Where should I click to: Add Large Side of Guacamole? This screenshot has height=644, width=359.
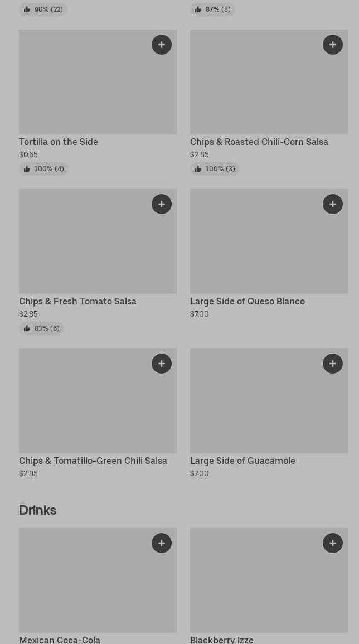pyautogui.click(x=333, y=364)
